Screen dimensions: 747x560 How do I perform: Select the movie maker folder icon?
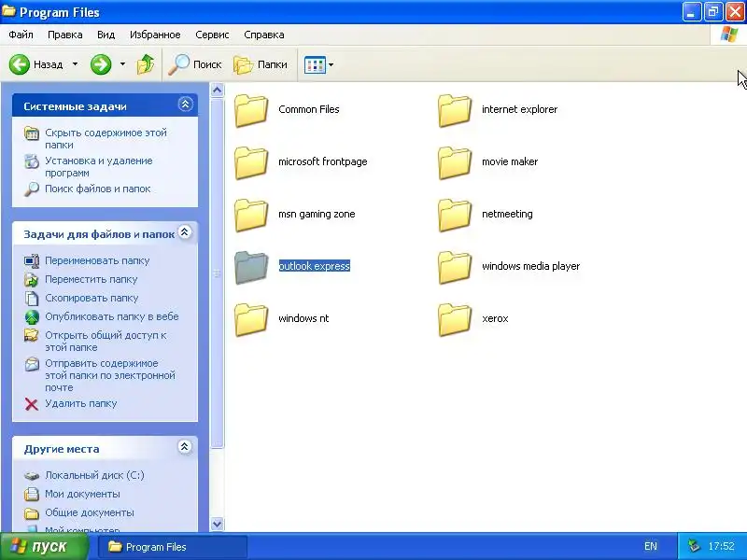455,162
